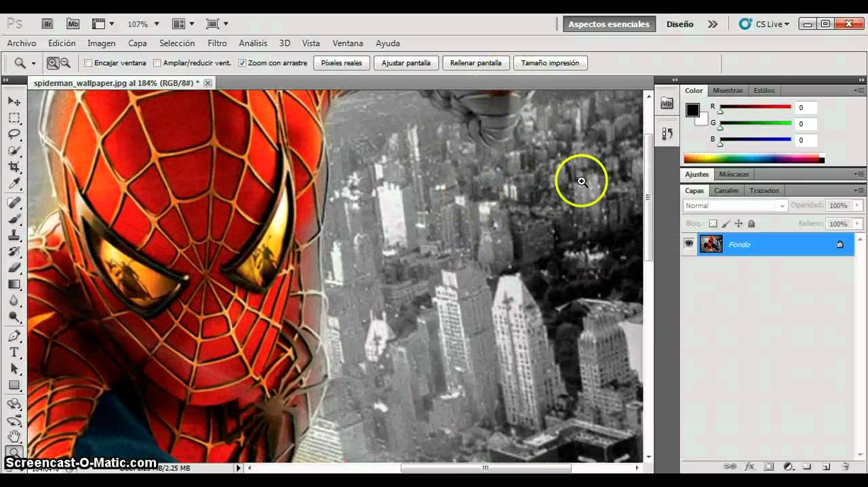
Task: Open the Opacidad slider arrow
Action: (858, 205)
